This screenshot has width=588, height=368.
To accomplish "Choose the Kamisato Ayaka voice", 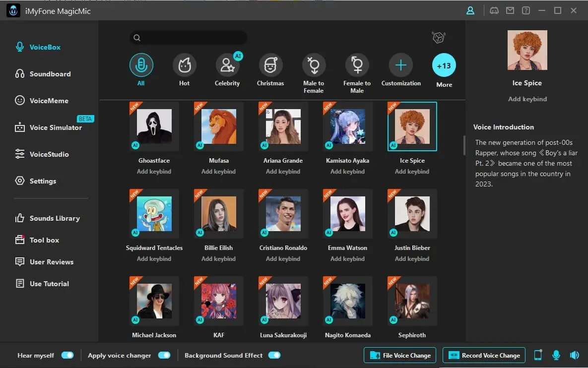I will coord(348,126).
